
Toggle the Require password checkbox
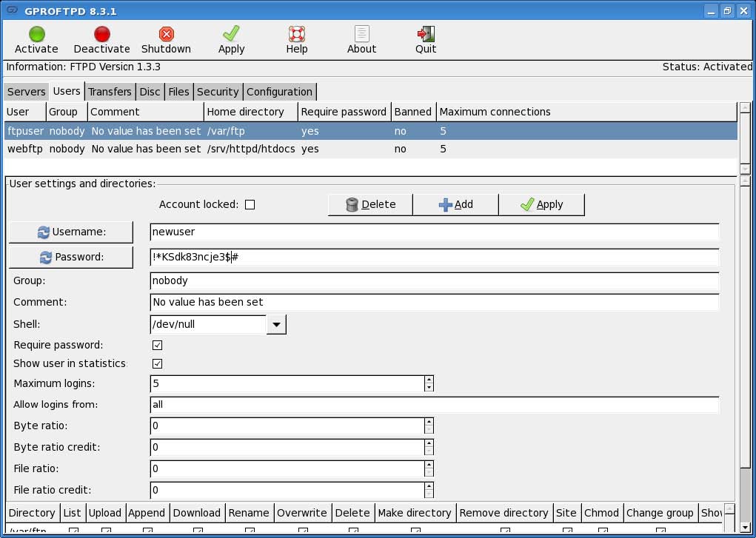point(157,345)
